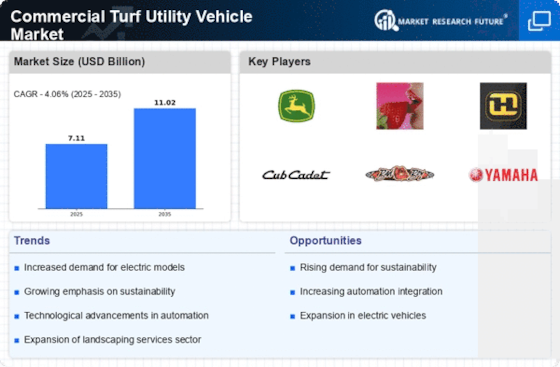Click the 2035 bar valued 11.02

point(165,158)
